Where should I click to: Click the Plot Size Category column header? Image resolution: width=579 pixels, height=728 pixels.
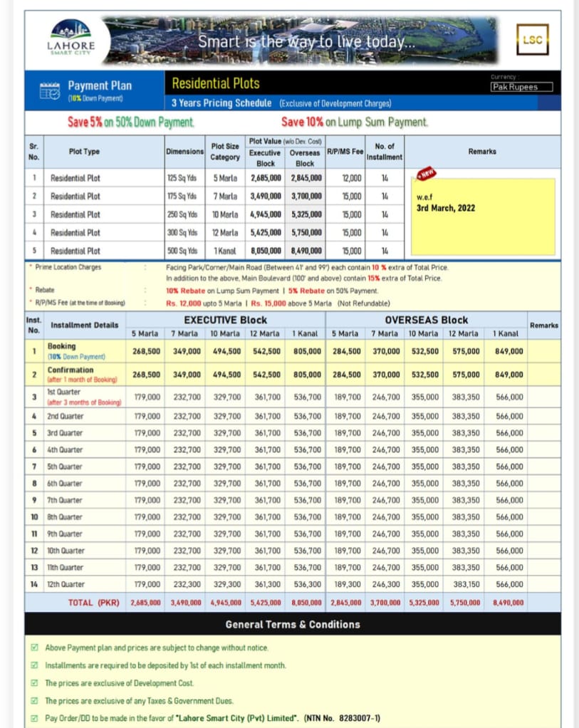point(225,151)
